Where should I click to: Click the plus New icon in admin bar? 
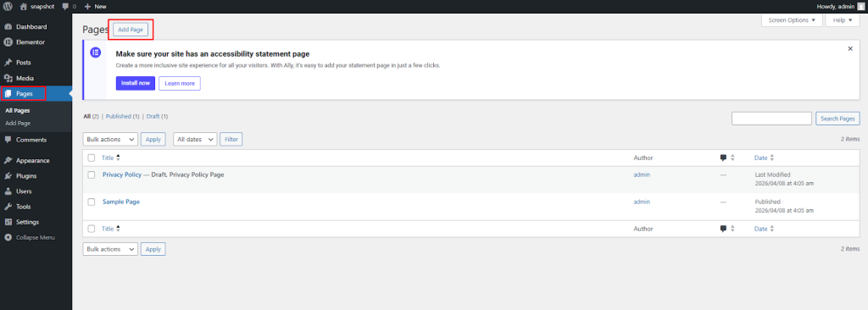click(x=87, y=7)
